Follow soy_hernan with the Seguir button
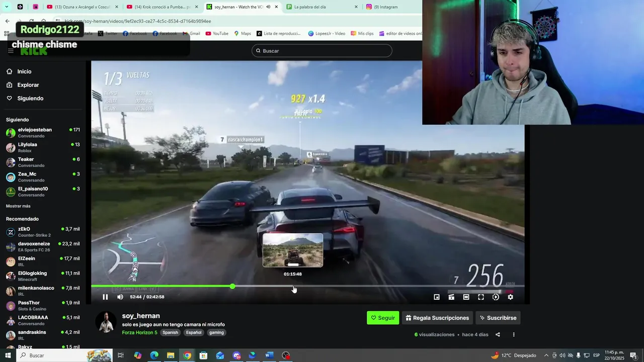Viewport: 644px width, 362px height. (383, 318)
